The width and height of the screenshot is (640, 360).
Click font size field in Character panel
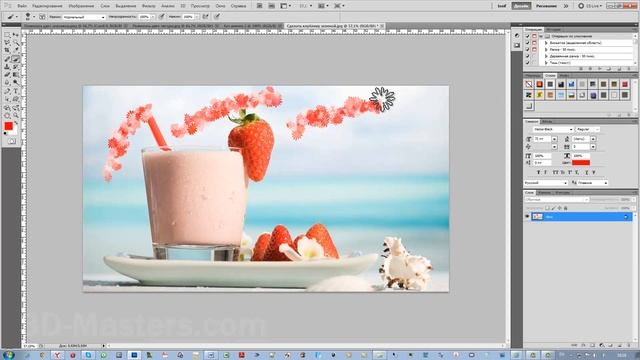click(542, 139)
